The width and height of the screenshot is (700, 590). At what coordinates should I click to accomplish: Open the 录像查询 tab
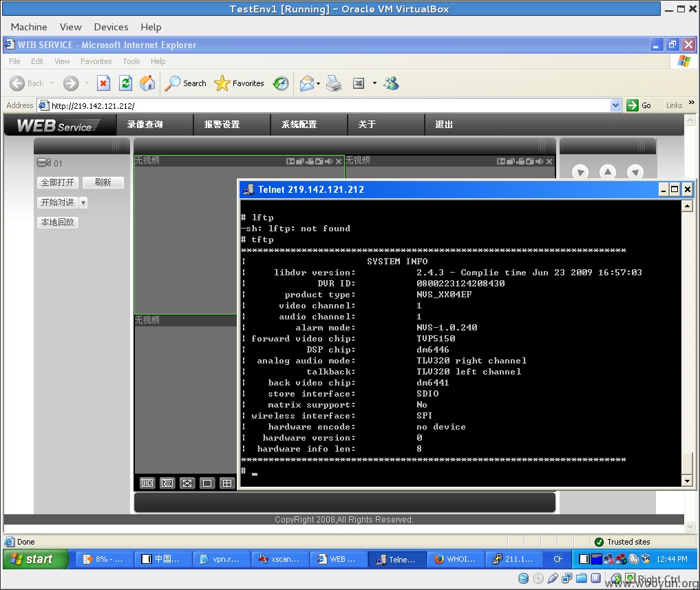[145, 125]
